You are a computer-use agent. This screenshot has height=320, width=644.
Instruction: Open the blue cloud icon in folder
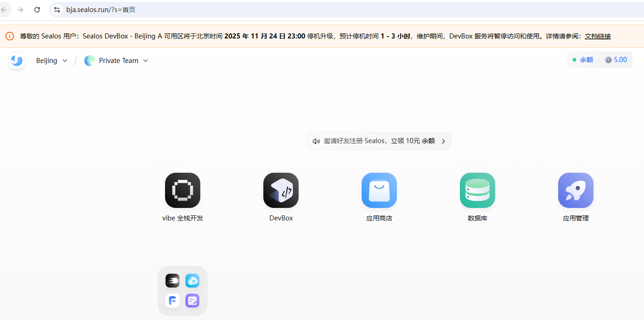192,281
